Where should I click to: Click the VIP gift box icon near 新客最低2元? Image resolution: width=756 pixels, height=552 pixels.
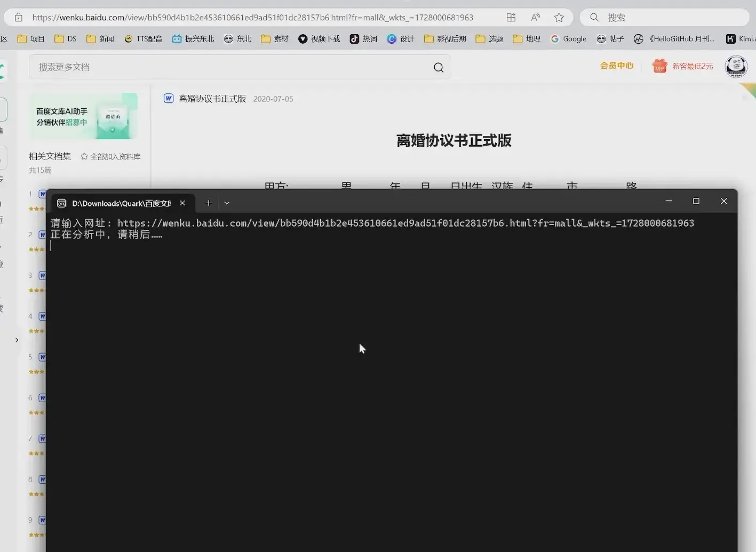click(659, 66)
